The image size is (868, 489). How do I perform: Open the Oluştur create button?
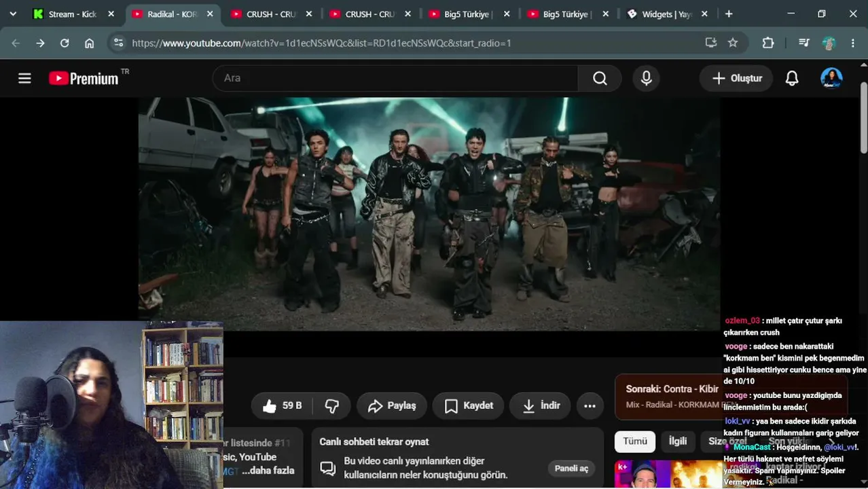[x=736, y=78]
